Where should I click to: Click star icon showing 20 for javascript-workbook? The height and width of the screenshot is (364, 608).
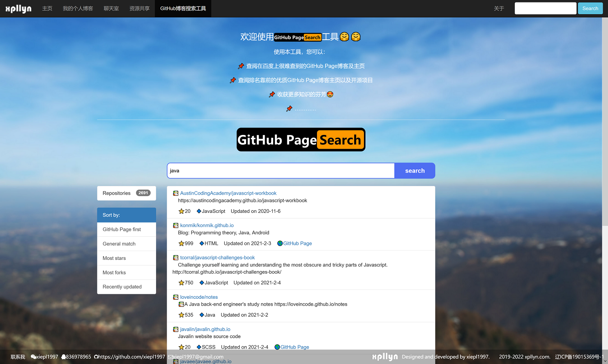[x=181, y=211]
